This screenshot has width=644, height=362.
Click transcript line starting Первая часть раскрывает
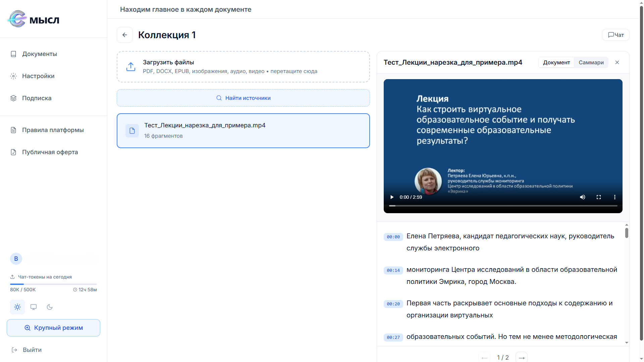509,309
